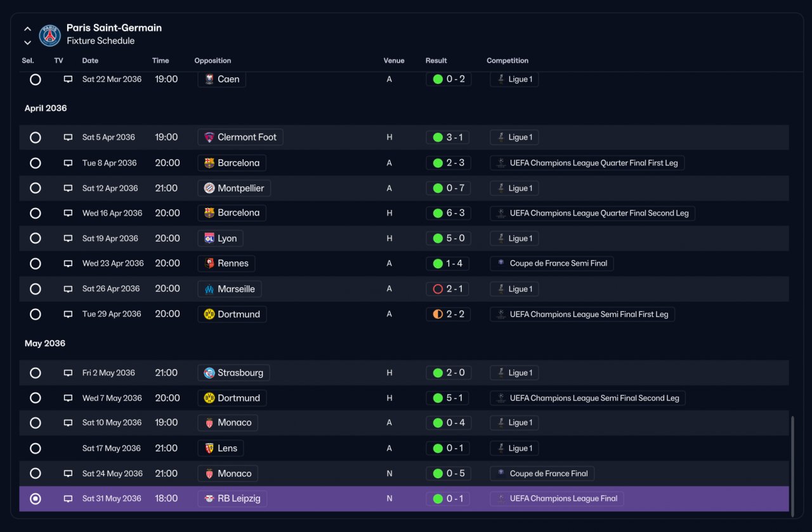Sort fixtures by the Date column header
The width and height of the screenshot is (812, 532).
tap(90, 61)
